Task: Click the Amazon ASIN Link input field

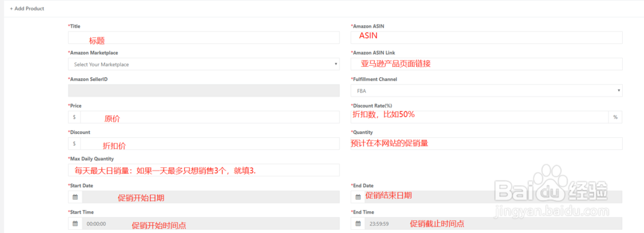Action: pos(486,64)
